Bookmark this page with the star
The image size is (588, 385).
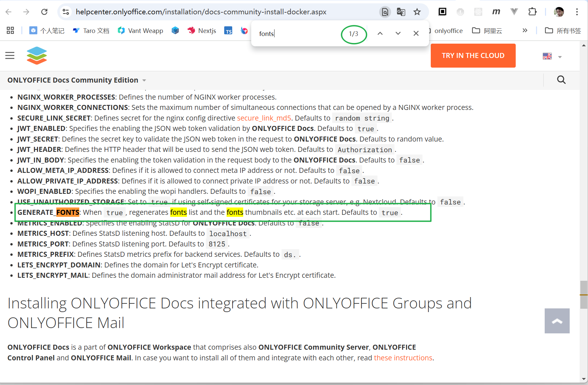[417, 12]
